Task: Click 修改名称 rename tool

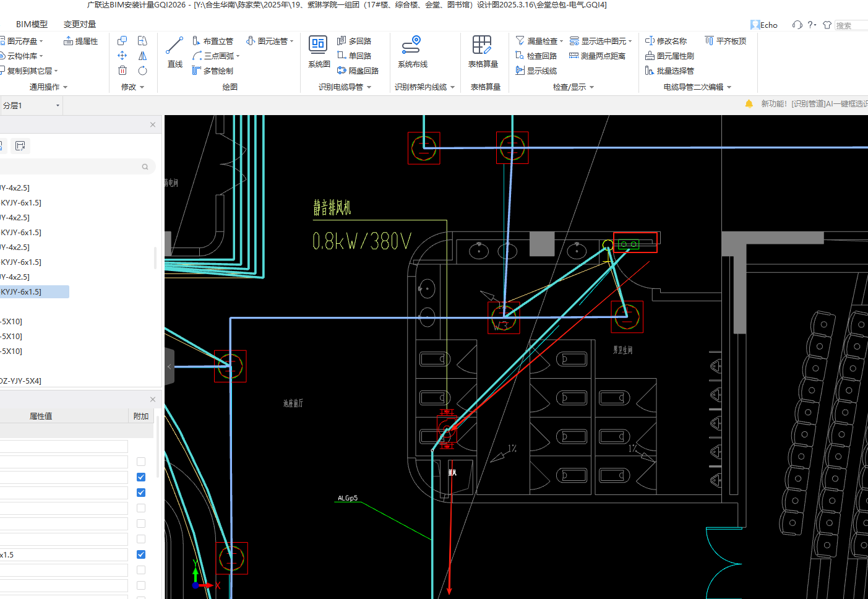Action: pyautogui.click(x=666, y=41)
